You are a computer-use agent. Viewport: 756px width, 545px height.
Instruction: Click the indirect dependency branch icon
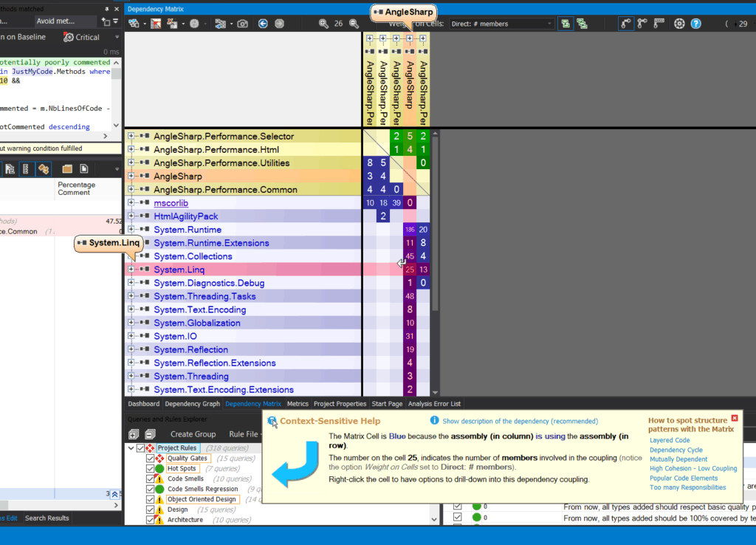point(642,24)
